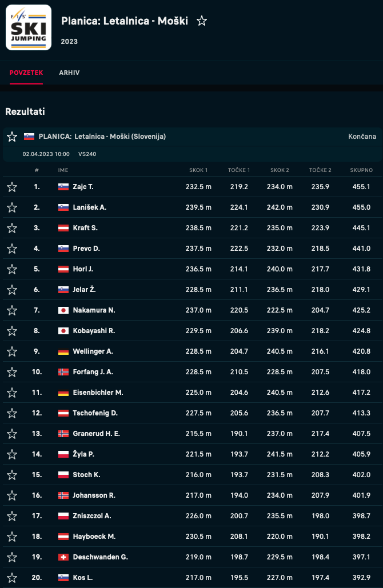
Task: Click points 190.1 in Hayboeck M. row
Action: (320, 537)
